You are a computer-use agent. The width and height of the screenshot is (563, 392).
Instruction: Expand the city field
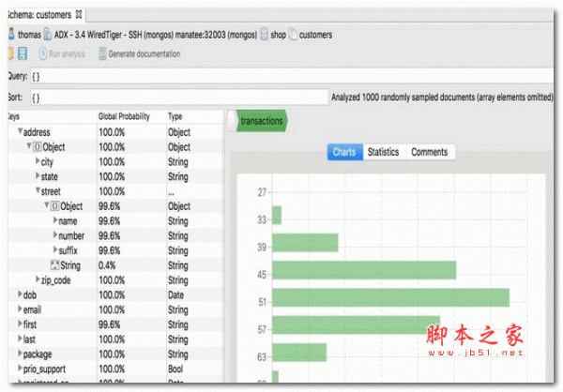pos(38,161)
